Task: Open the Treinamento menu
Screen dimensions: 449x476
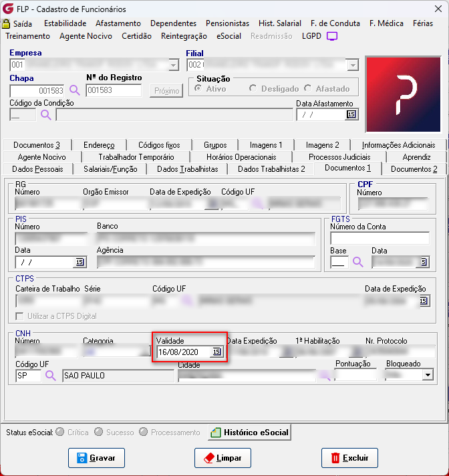Action: tap(27, 36)
